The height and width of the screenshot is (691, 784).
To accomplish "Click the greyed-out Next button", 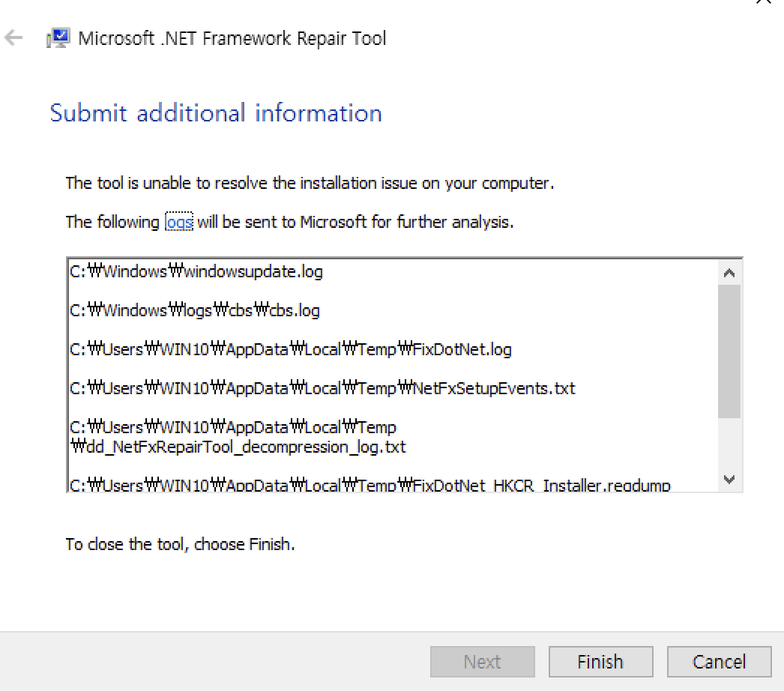I will (483, 662).
